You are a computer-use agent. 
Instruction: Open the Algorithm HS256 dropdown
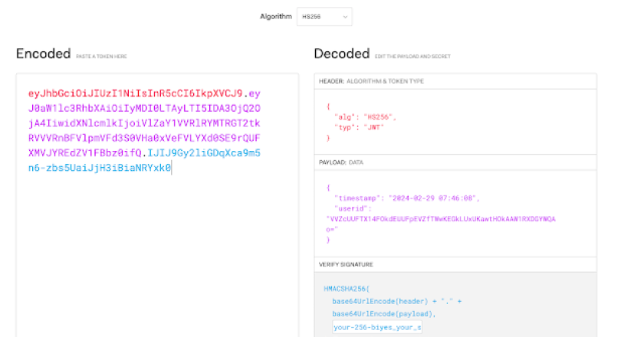coord(324,15)
